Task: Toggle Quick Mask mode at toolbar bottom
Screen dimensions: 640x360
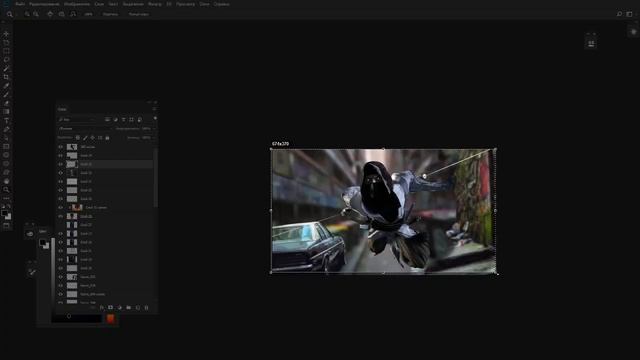Action: (6, 225)
